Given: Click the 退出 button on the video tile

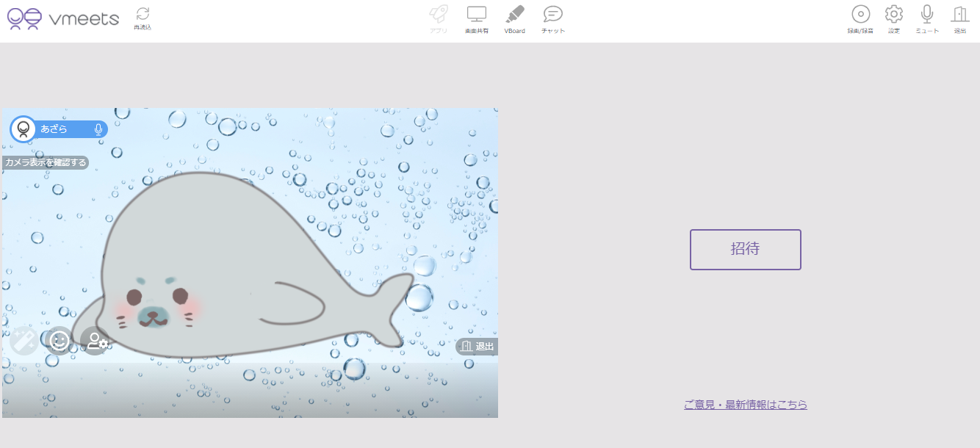Looking at the screenshot, I should [x=478, y=347].
